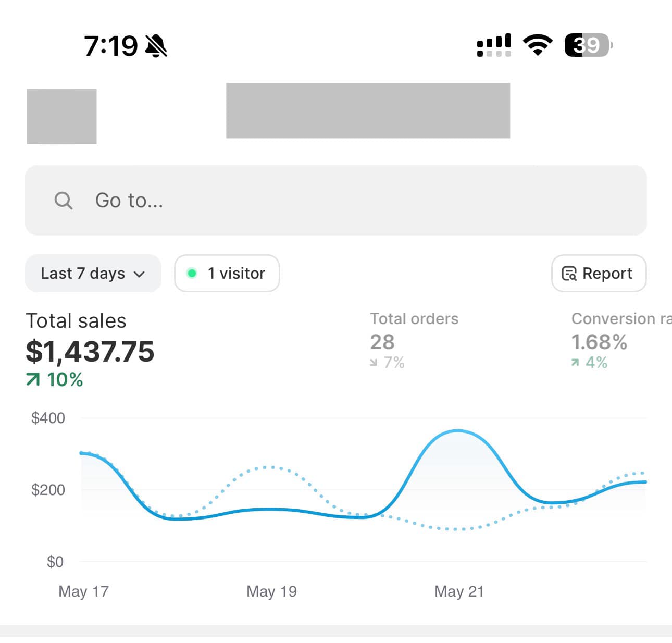Switch to the Total orders metric

pos(414,339)
